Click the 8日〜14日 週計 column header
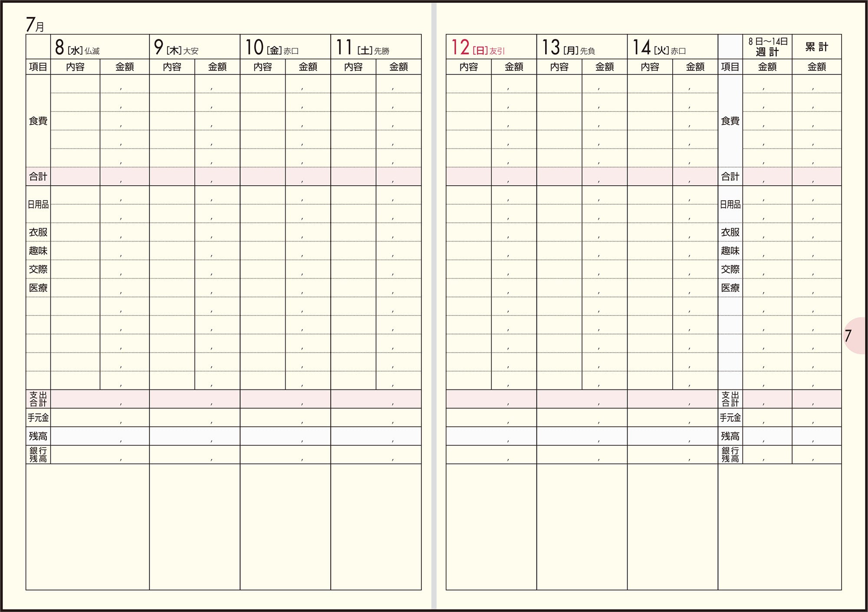The height and width of the screenshot is (612, 868). pyautogui.click(x=767, y=47)
